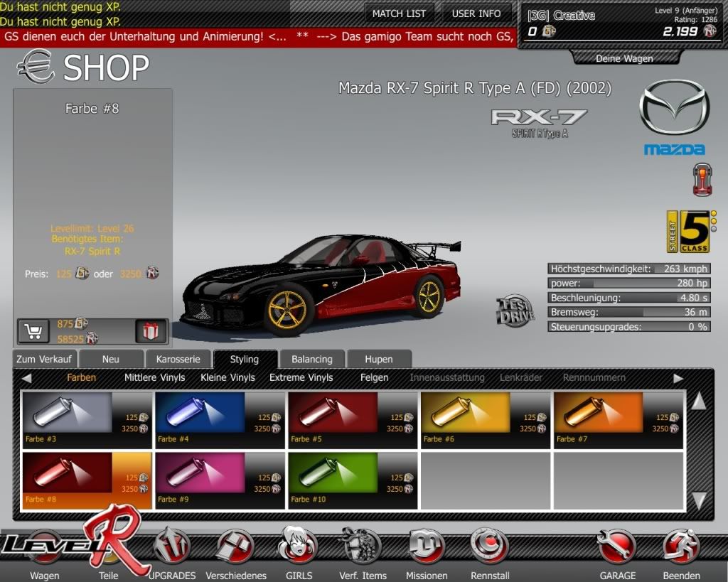
Task: Open the MATCH LIST button
Action: (399, 14)
